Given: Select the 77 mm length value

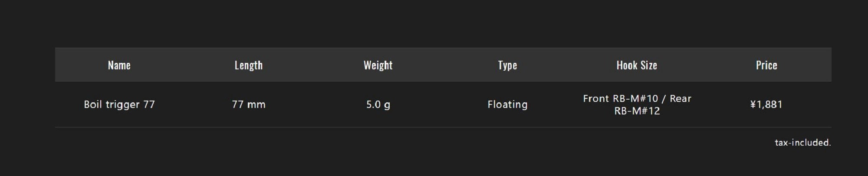Looking at the screenshot, I should click(x=248, y=104).
